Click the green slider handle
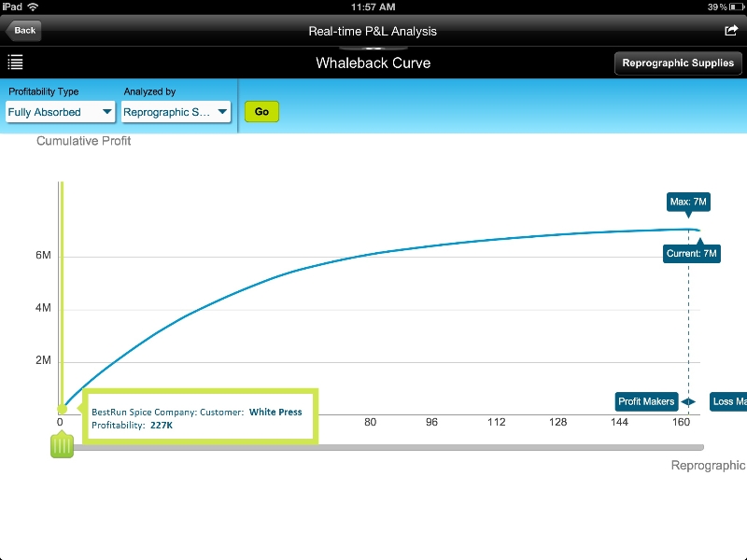The width and height of the screenshot is (747, 560). (62, 445)
